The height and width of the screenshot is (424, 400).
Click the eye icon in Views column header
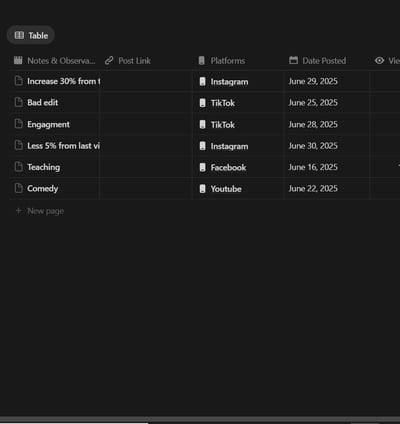pyautogui.click(x=379, y=61)
